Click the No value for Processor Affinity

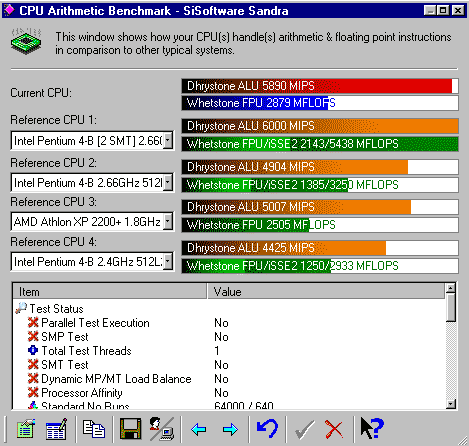coord(221,393)
